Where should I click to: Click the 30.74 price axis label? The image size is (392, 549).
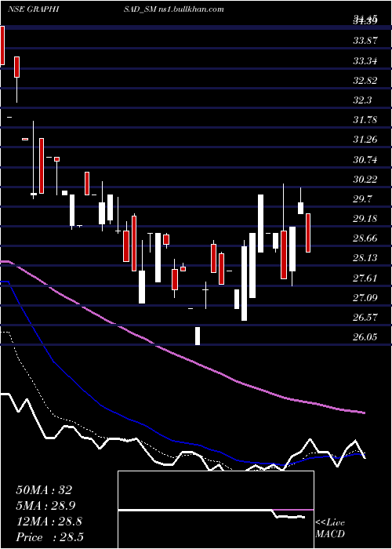[x=365, y=160]
